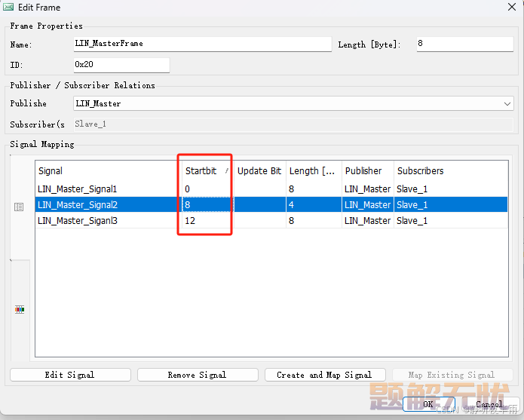Click the Cancel button
524x420 pixels.
[x=489, y=404]
